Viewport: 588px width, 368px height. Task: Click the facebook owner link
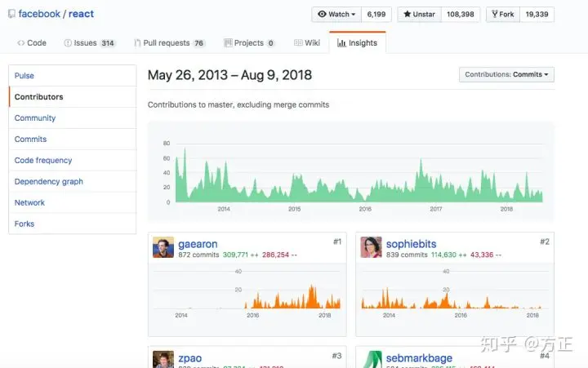tap(39, 14)
